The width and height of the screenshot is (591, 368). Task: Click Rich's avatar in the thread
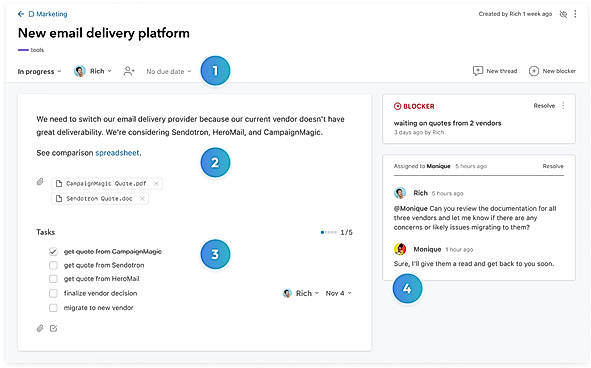pos(400,193)
